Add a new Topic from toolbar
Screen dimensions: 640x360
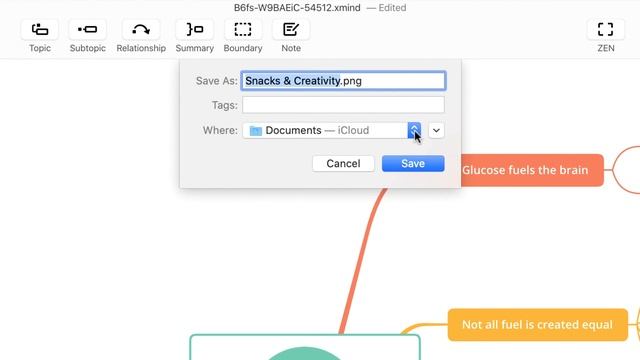tap(40, 30)
